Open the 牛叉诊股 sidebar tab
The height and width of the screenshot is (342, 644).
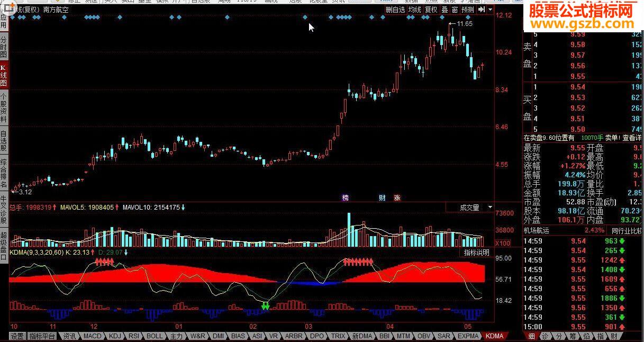coord(4,210)
